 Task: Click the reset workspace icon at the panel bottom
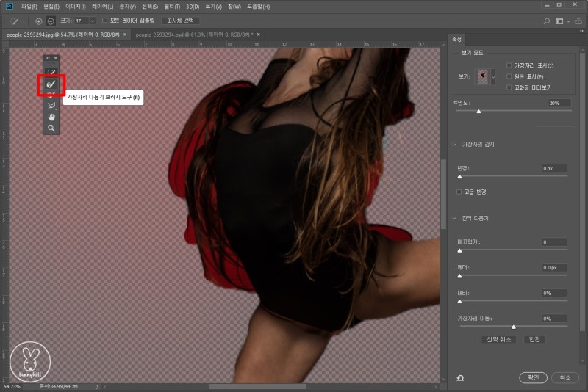pos(459,377)
